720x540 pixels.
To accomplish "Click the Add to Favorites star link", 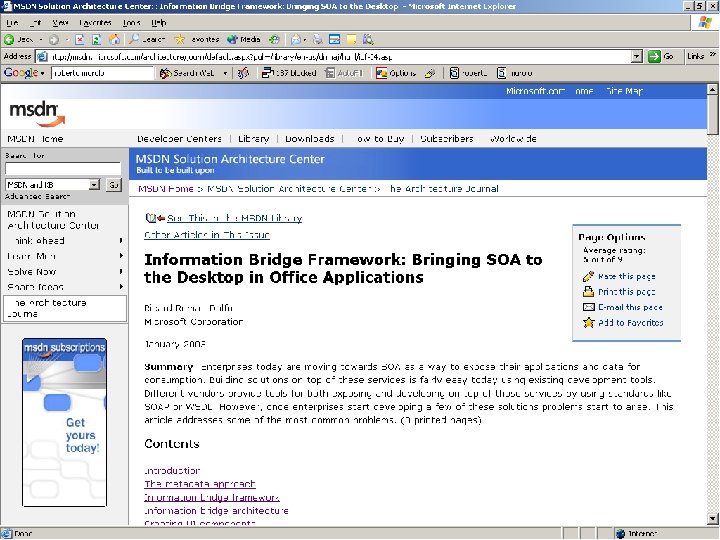I will tap(630, 323).
